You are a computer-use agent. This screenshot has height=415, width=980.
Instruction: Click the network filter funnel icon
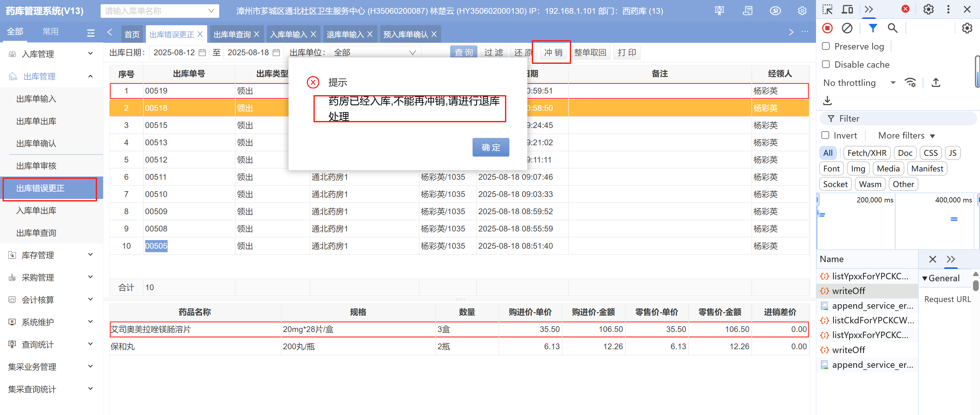(873, 28)
